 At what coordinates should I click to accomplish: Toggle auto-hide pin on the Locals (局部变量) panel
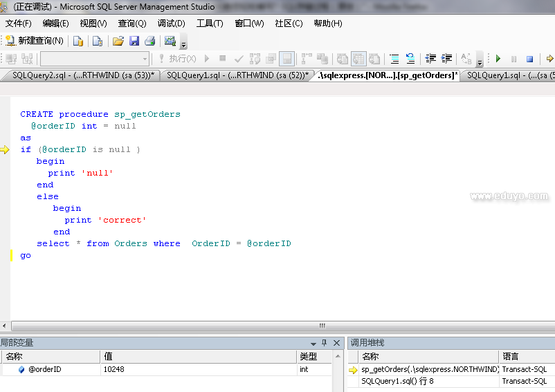click(324, 343)
